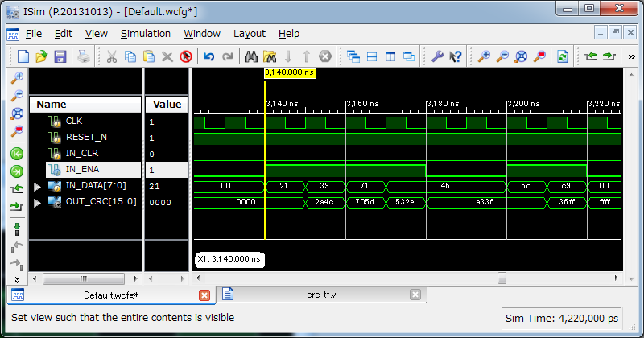Click the Tile Vertically windows icon

point(390,56)
